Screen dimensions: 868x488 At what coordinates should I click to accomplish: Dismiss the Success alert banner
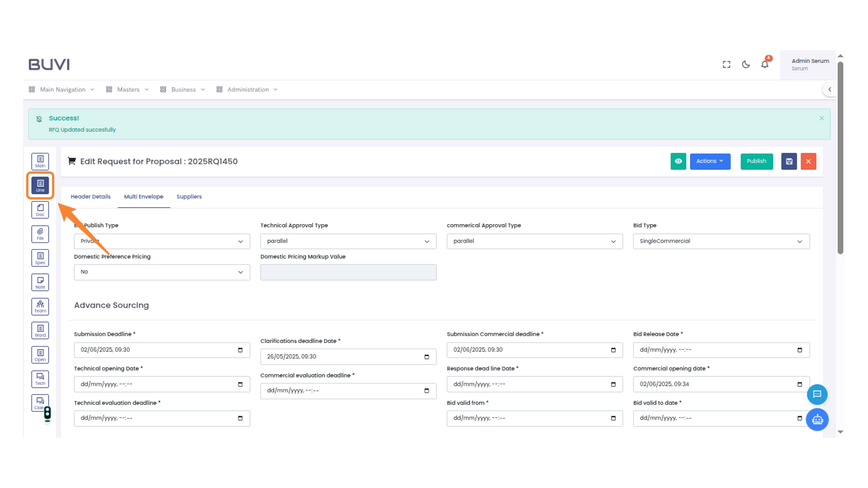tap(821, 118)
